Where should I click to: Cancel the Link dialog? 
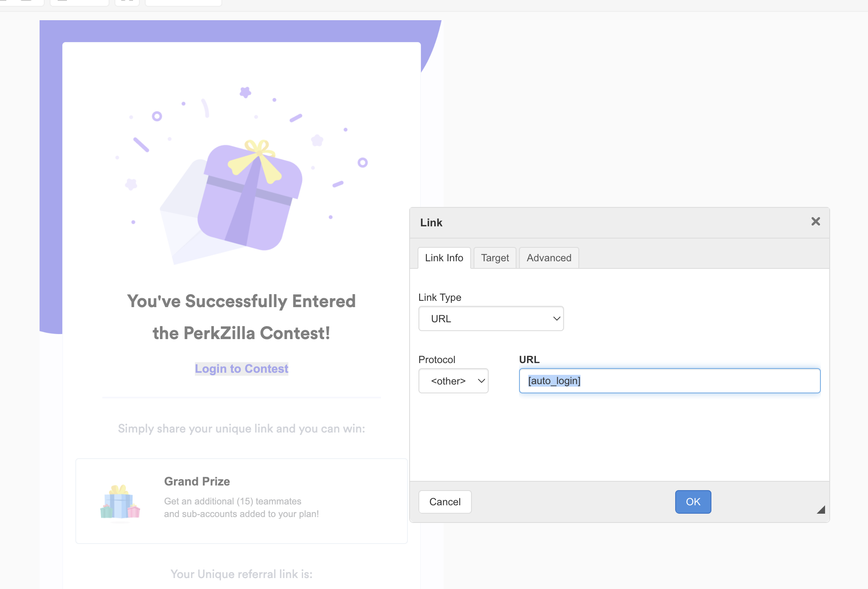[445, 501]
